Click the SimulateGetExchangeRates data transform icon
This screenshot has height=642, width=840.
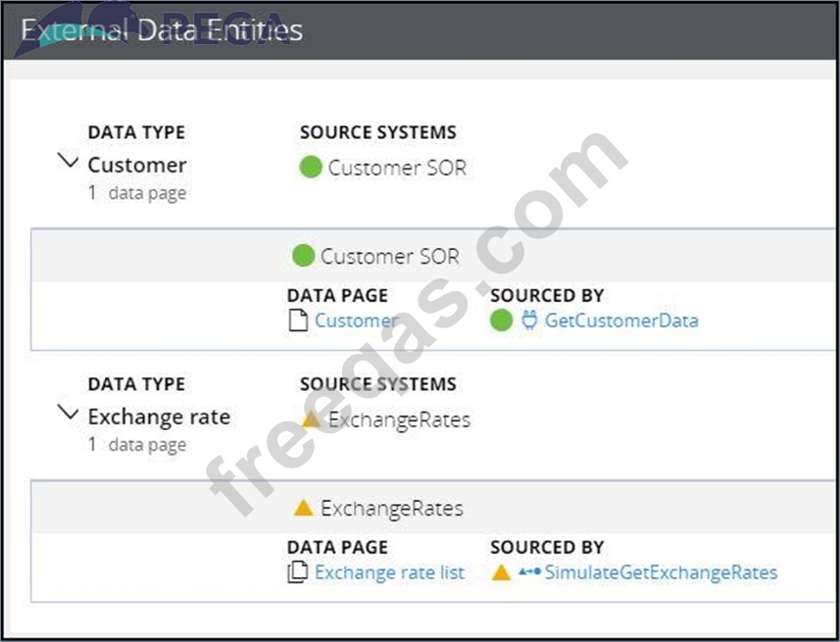[529, 572]
